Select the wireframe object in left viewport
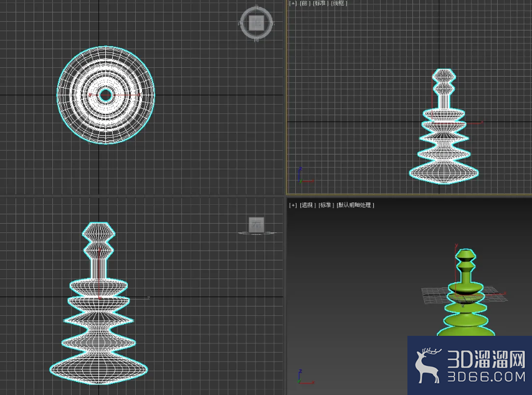Viewport: 532px width, 395px height. point(98,303)
